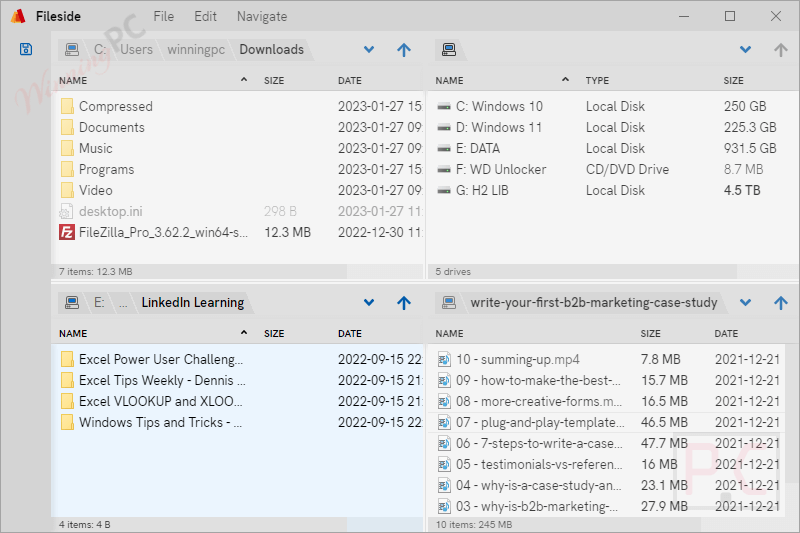Viewport: 800px width, 533px height.
Task: Click computer icon in Downloads pane breadcrumb
Action: [72, 49]
